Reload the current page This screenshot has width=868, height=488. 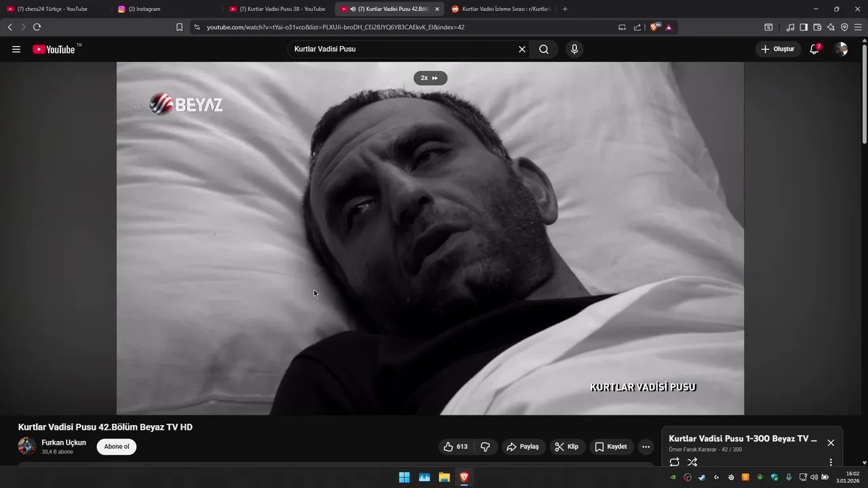[x=37, y=27]
